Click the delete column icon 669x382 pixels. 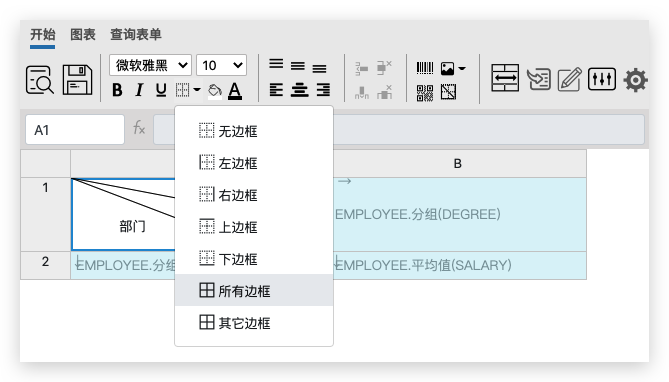(384, 91)
